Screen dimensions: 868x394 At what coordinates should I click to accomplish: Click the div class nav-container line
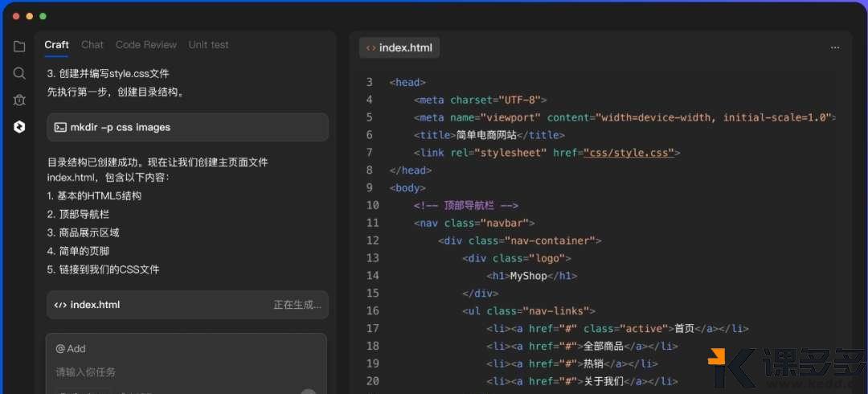tap(519, 240)
